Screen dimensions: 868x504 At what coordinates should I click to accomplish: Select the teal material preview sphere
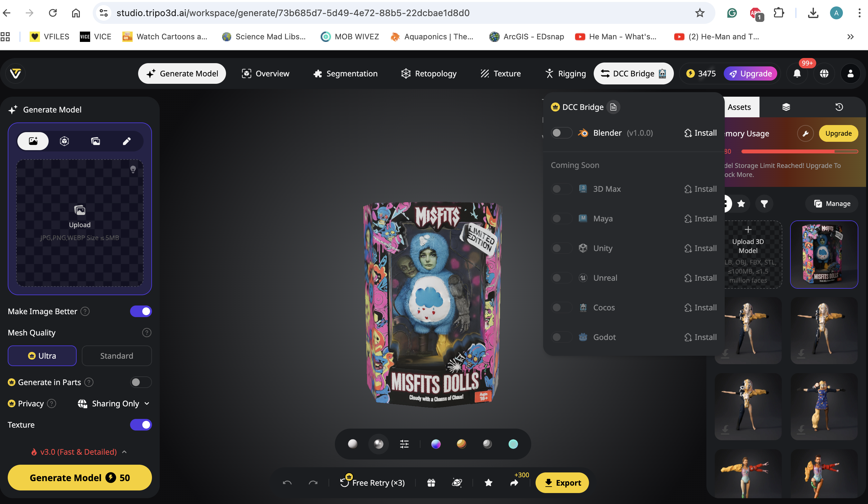coord(513,444)
